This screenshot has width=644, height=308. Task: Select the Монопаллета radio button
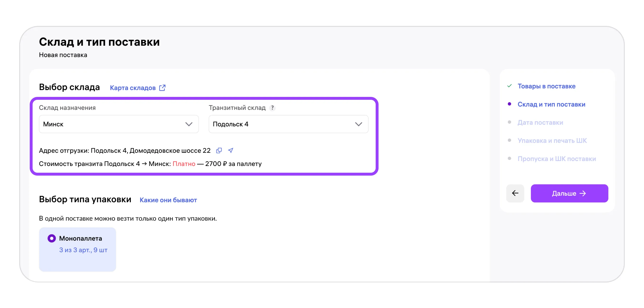tap(52, 238)
